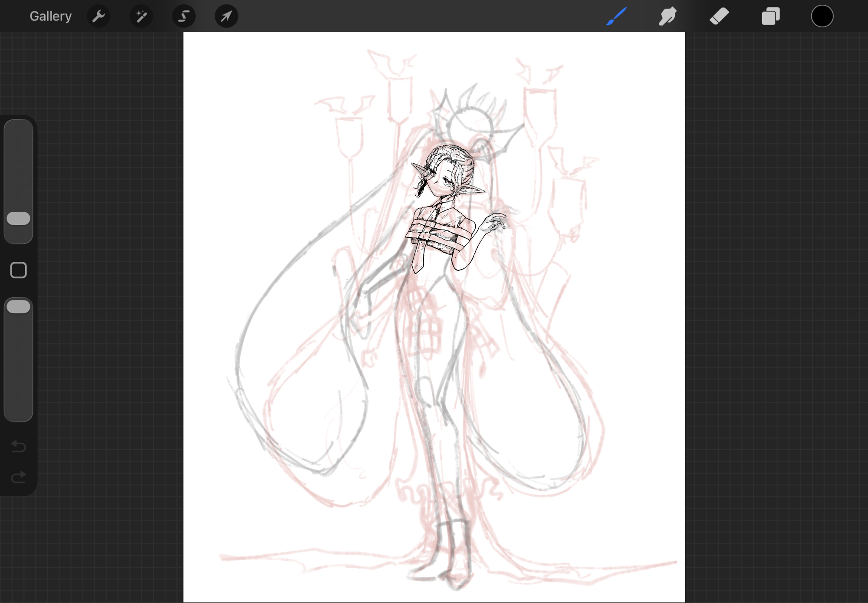
Task: Click the brush opacity slider handle
Action: point(18,306)
